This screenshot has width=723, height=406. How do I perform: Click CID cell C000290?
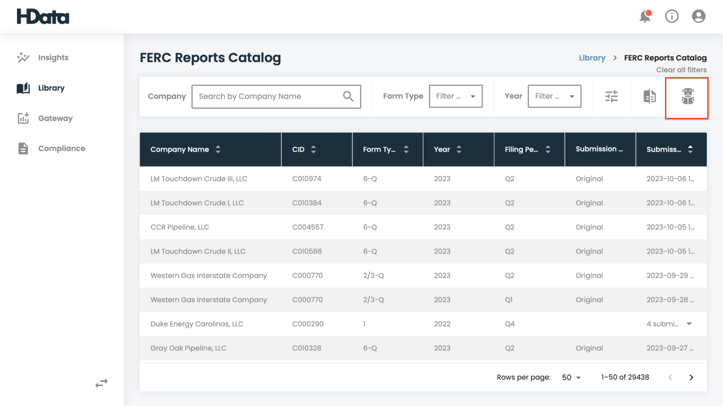[308, 324]
